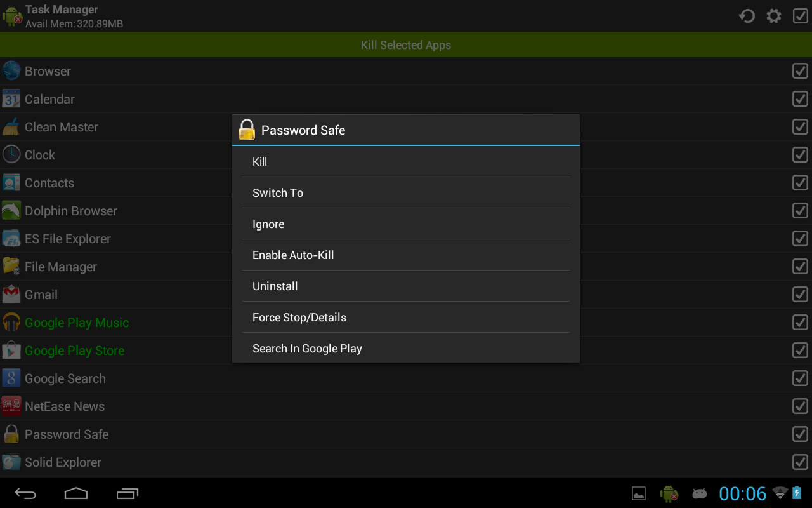Click the ES File Explorer icon
Screen dimensions: 812x508
[11, 239]
